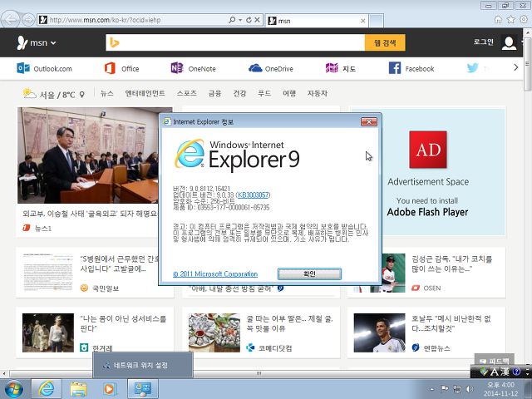The image size is (532, 399).
Task: Click the user profile avatar icon
Action: 509,42
